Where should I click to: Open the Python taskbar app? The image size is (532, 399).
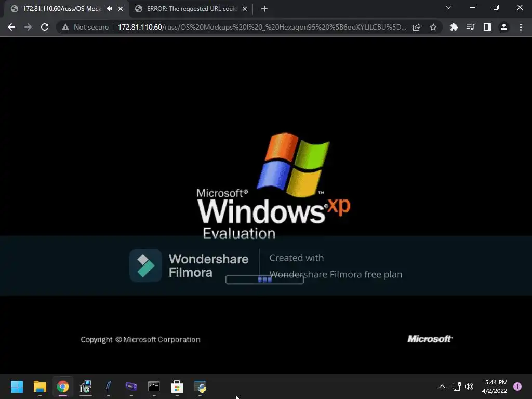click(200, 387)
